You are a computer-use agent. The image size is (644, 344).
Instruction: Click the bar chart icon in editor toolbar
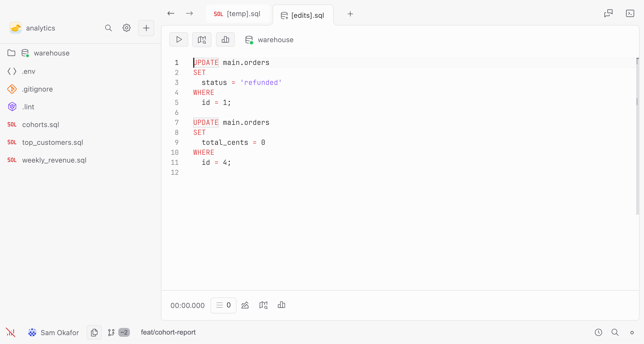click(225, 40)
